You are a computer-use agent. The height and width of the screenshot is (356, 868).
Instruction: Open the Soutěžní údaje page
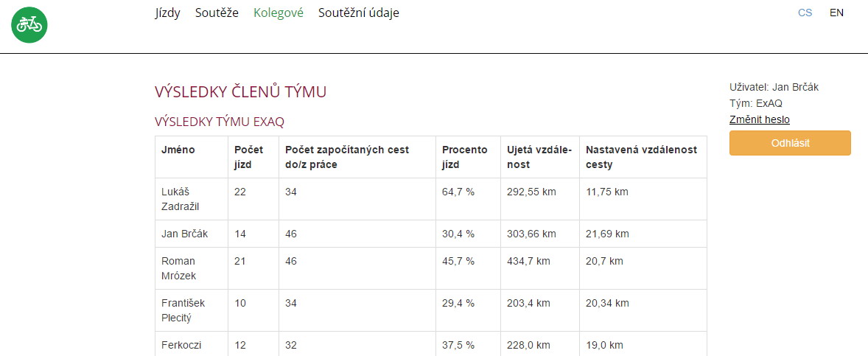coord(359,13)
